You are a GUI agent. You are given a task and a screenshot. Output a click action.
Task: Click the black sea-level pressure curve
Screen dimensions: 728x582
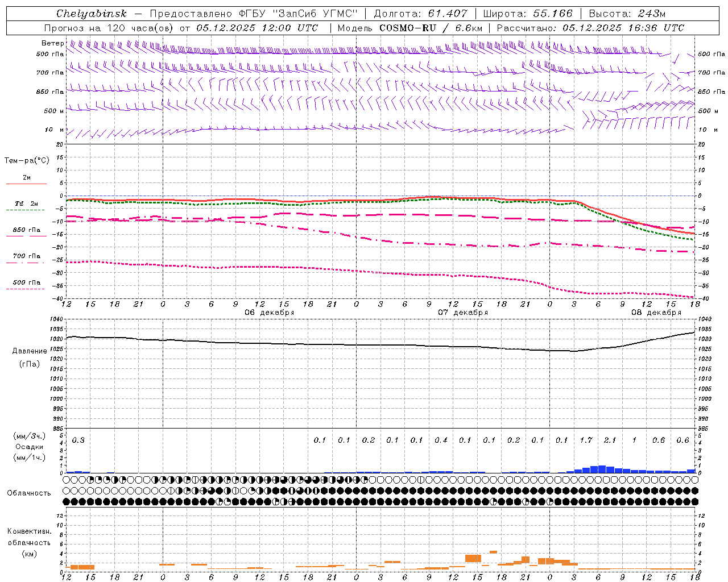tap(381, 344)
